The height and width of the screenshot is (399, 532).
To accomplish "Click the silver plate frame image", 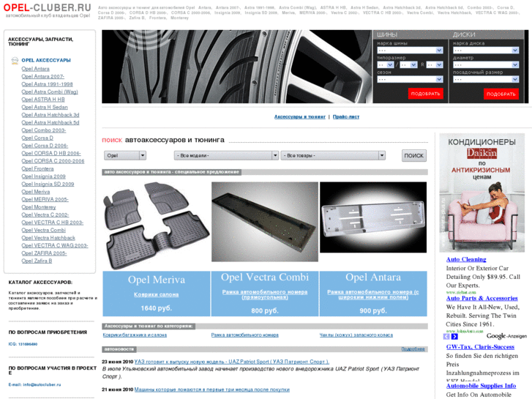I will point(373,217).
